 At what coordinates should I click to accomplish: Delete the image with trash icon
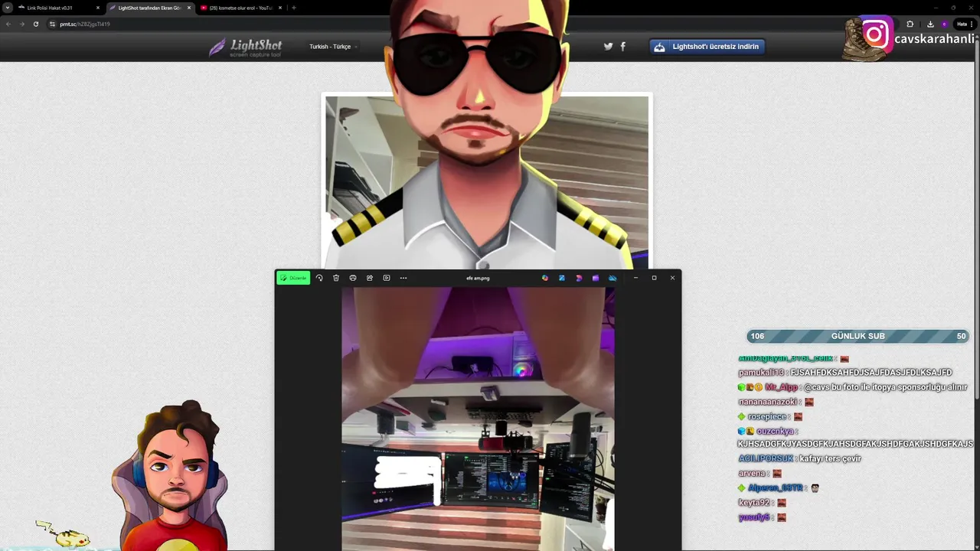pos(336,278)
